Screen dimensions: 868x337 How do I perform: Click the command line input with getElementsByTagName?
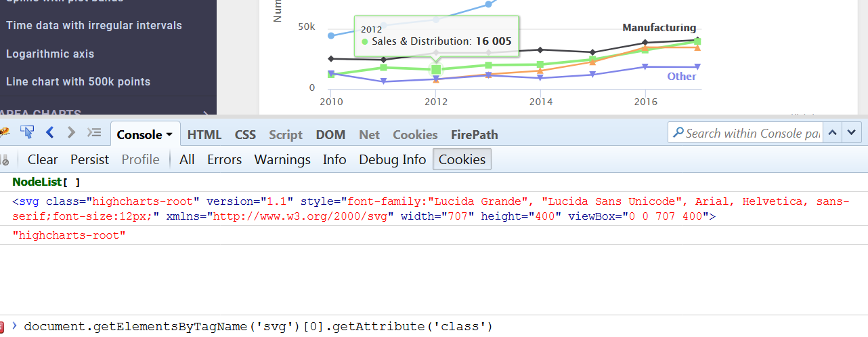(x=258, y=327)
